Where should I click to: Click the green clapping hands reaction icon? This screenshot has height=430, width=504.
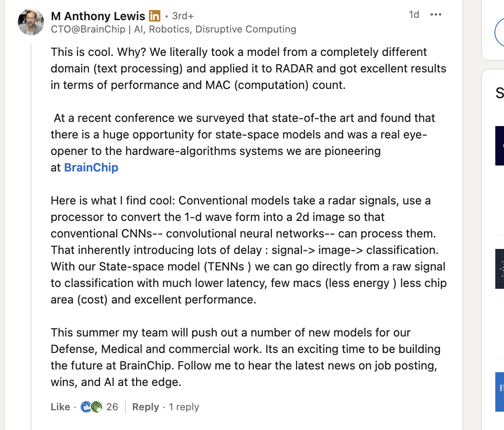96,407
